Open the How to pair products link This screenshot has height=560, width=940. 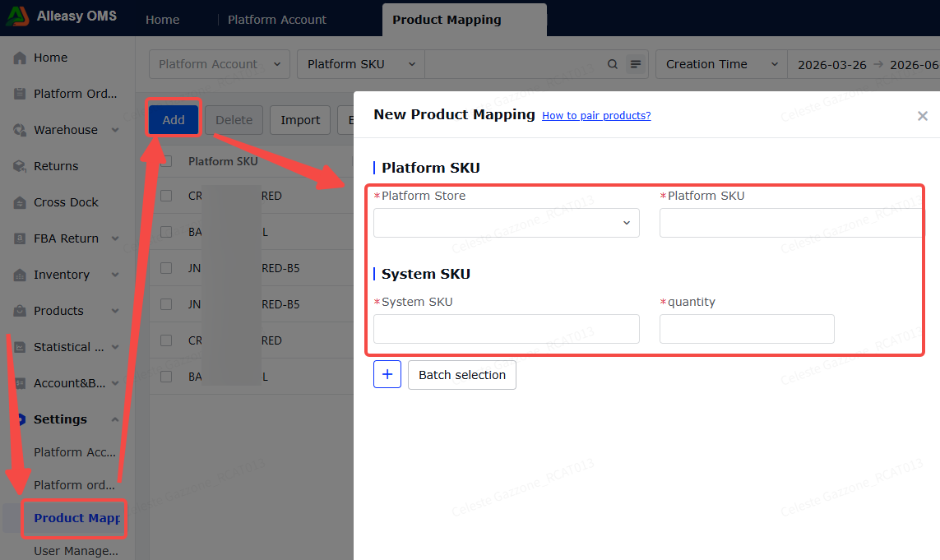coord(596,116)
